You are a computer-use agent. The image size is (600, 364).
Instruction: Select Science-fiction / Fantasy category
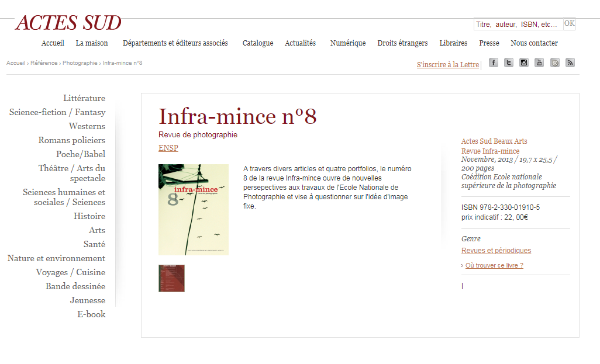point(57,112)
